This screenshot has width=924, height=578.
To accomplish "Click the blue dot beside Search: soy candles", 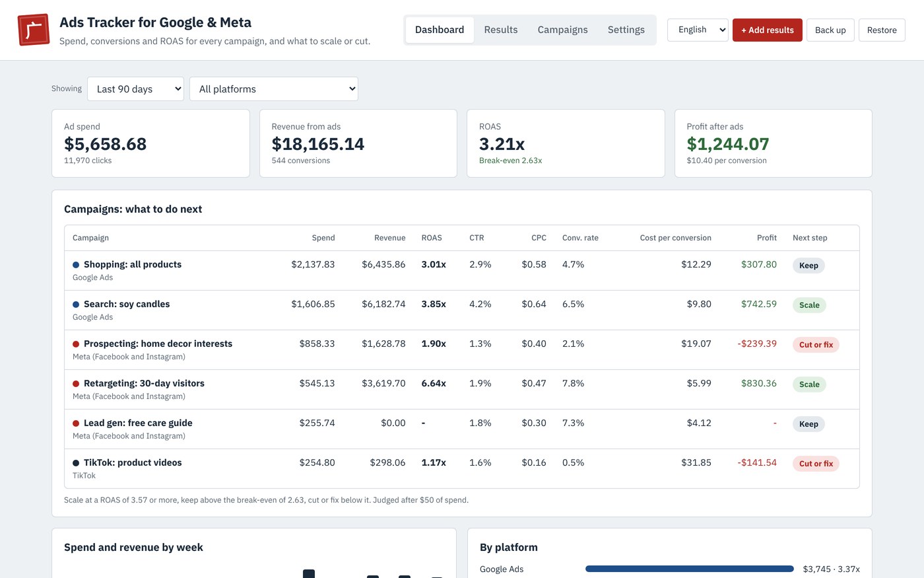I will [76, 305].
